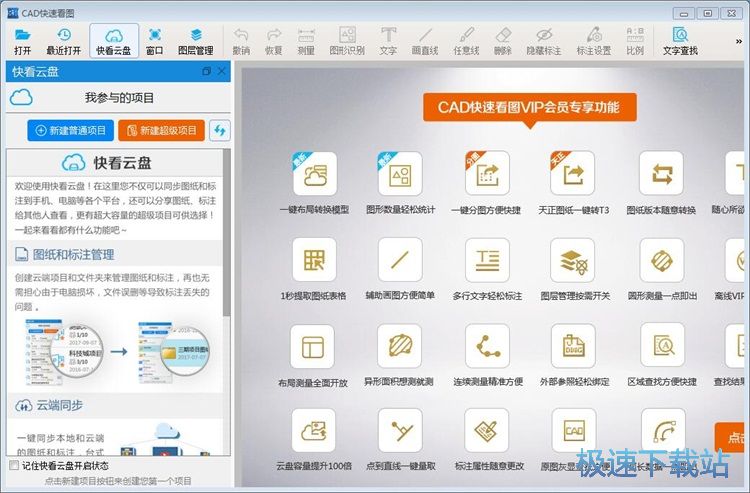
Task: Undock the 快看云盘 panel
Action: click(x=206, y=71)
